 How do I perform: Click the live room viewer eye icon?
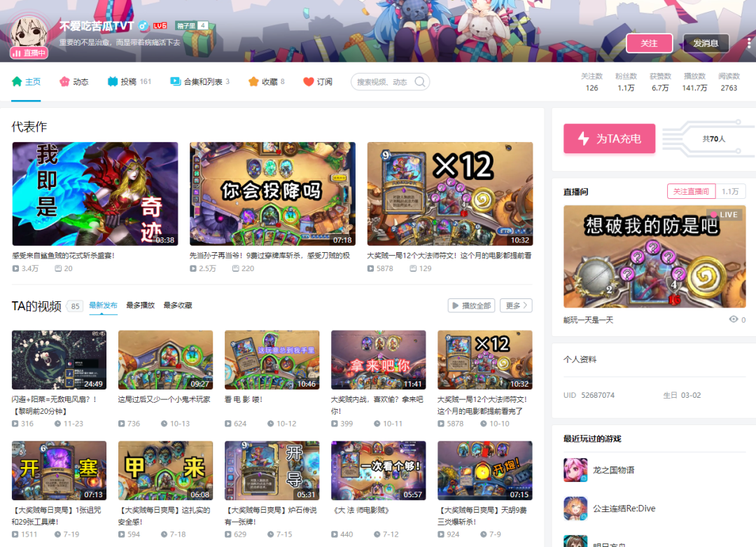click(x=734, y=319)
